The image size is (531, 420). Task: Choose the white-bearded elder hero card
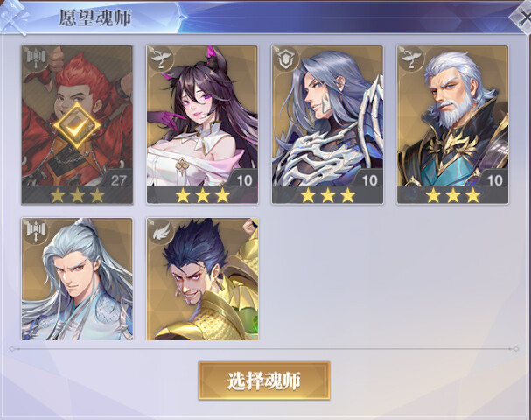(x=453, y=124)
